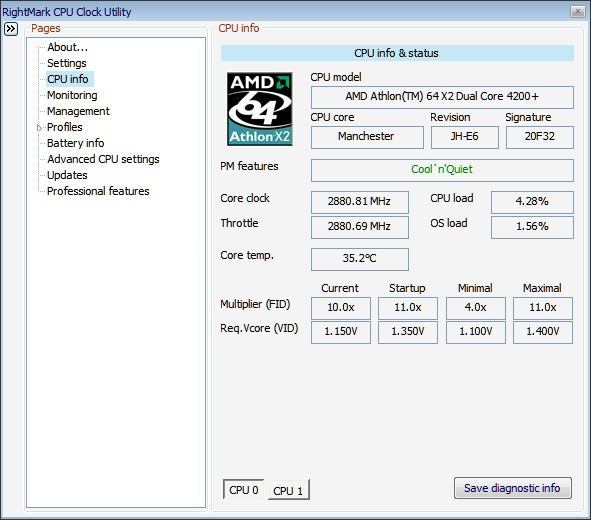591x520 pixels.
Task: Click the AMD Athlon X2 logo
Action: pyautogui.click(x=260, y=109)
